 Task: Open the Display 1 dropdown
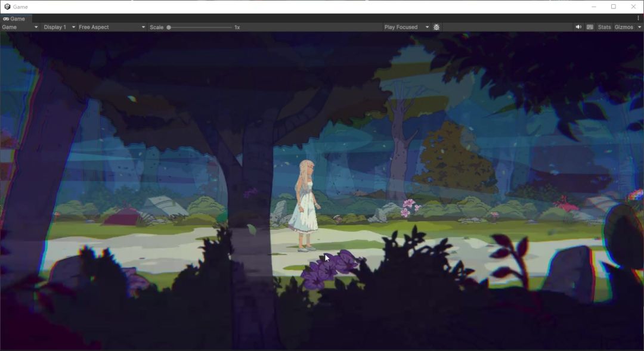coord(59,27)
